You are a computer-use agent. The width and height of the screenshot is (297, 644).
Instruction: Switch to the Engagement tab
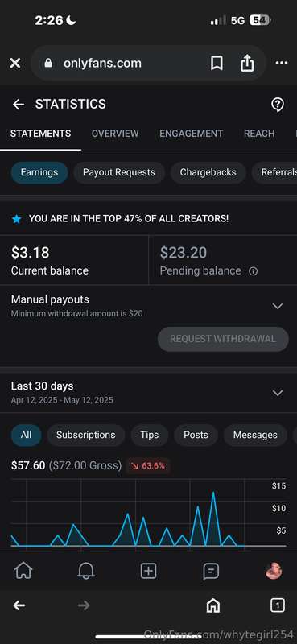192,134
